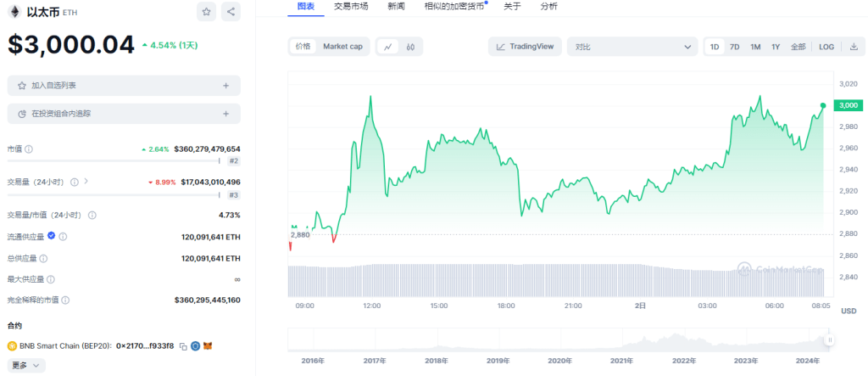This screenshot has width=868, height=376.
Task: Click 在投资组合内追踪 button
Action: pos(124,114)
